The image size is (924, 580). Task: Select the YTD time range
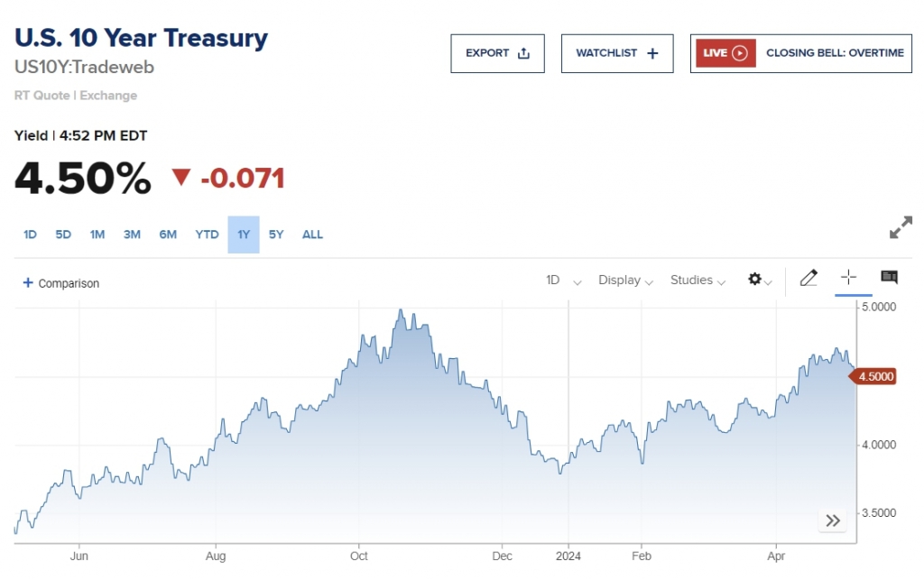(x=207, y=235)
